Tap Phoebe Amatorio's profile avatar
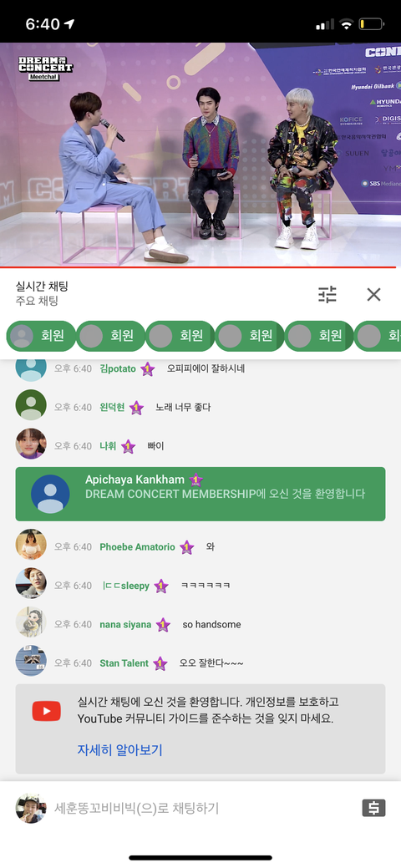Viewport: 401px width, 868px height. tap(31, 544)
